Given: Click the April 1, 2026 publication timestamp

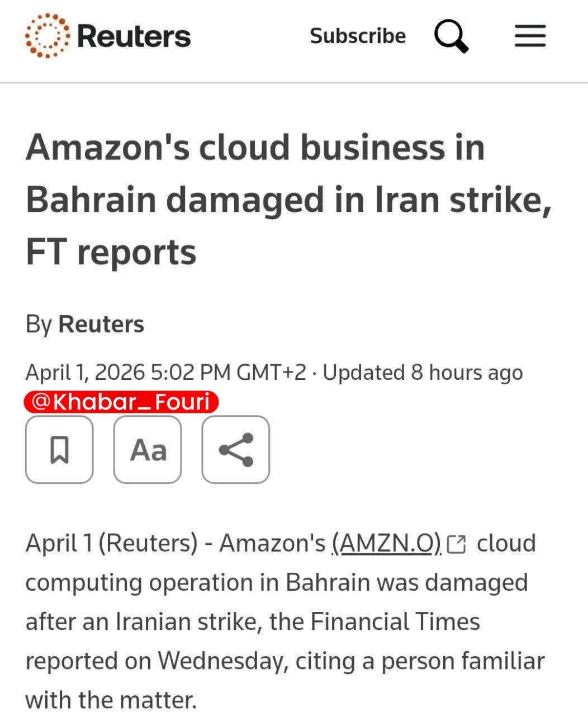Looking at the screenshot, I should 165,373.
